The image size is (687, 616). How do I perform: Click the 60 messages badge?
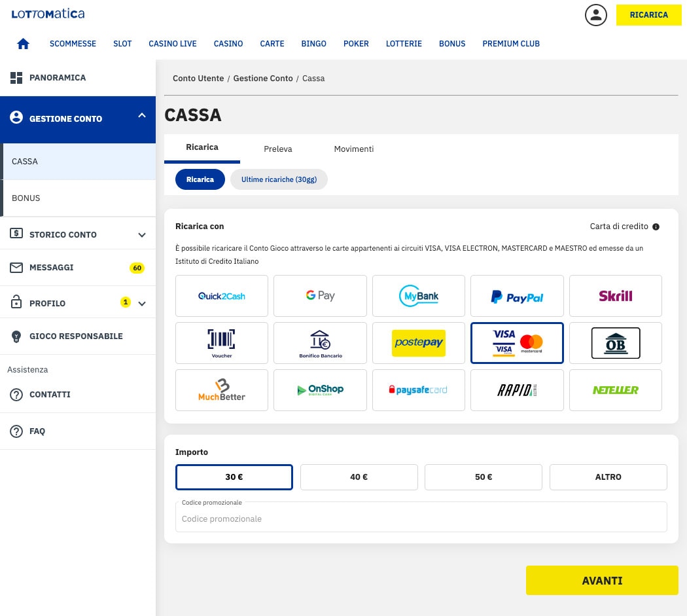[137, 268]
